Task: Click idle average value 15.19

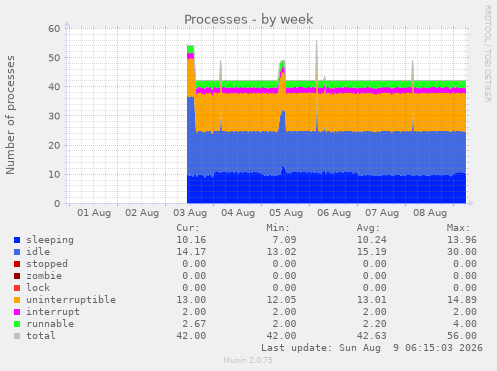Action: [372, 252]
